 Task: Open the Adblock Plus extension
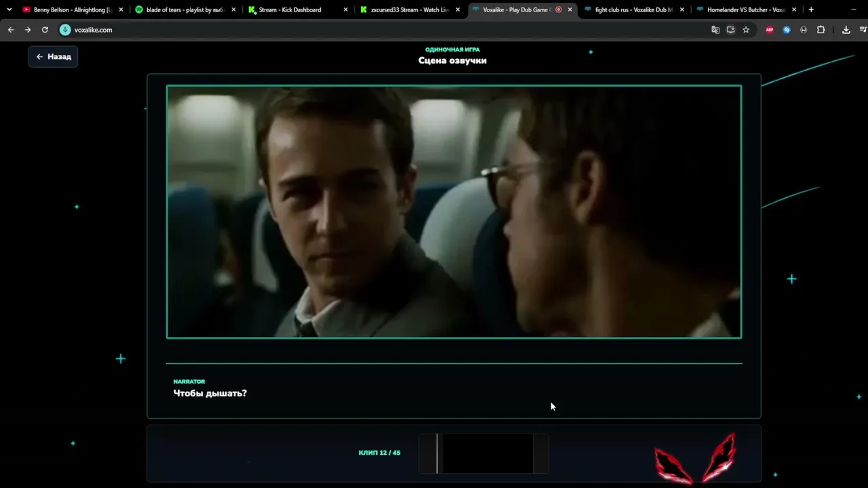click(770, 30)
